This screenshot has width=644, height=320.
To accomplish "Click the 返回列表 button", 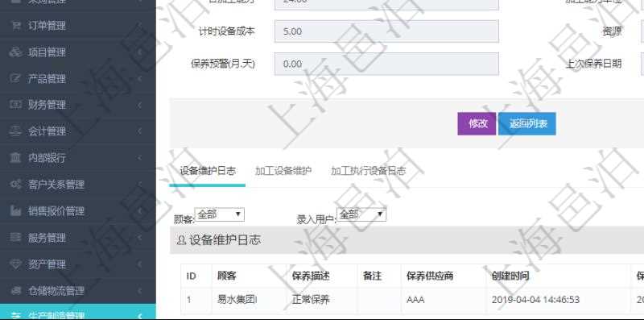I will click(527, 124).
